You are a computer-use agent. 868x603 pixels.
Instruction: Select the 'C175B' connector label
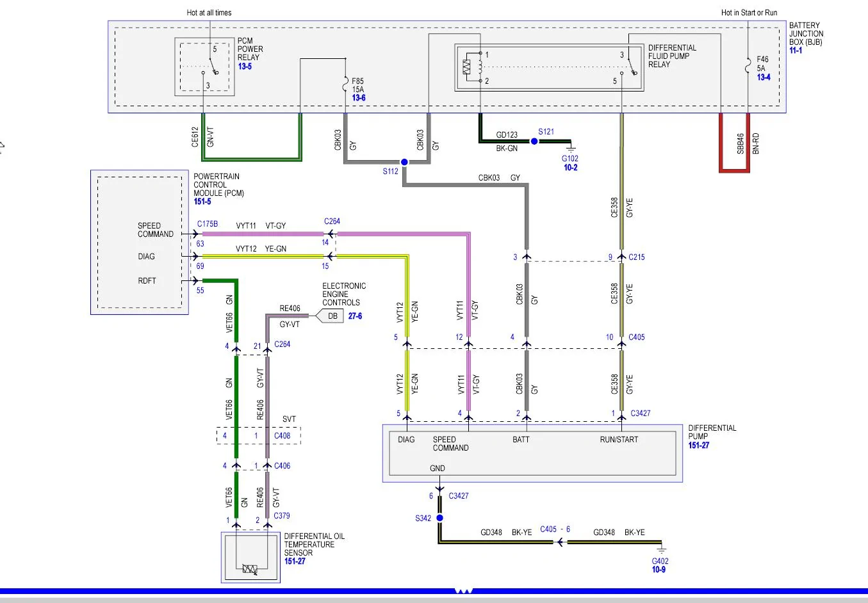(208, 224)
